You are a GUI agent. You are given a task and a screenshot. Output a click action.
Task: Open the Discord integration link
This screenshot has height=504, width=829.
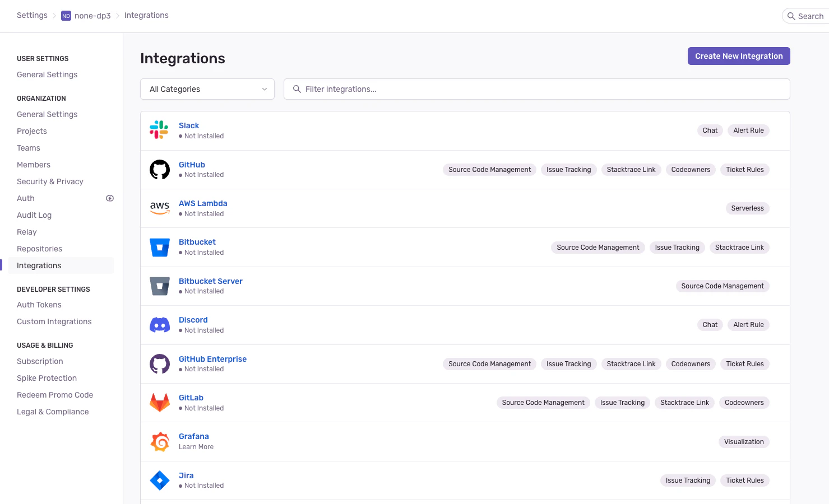193,320
